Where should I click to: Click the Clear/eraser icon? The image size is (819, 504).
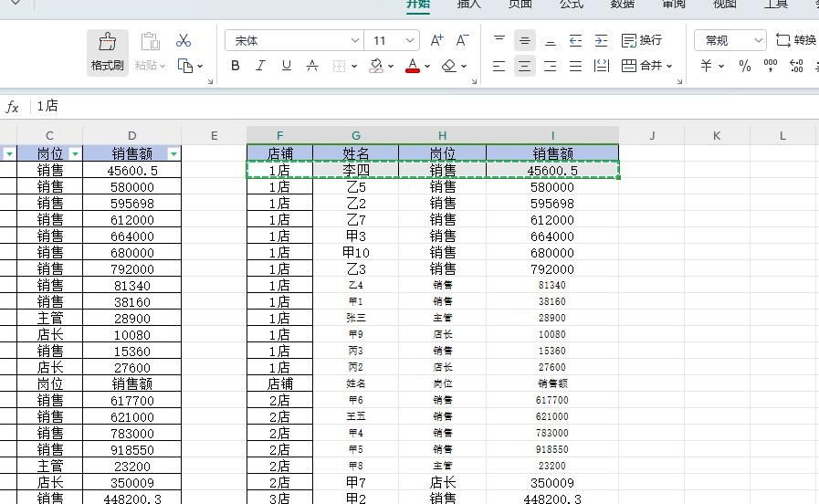448,66
